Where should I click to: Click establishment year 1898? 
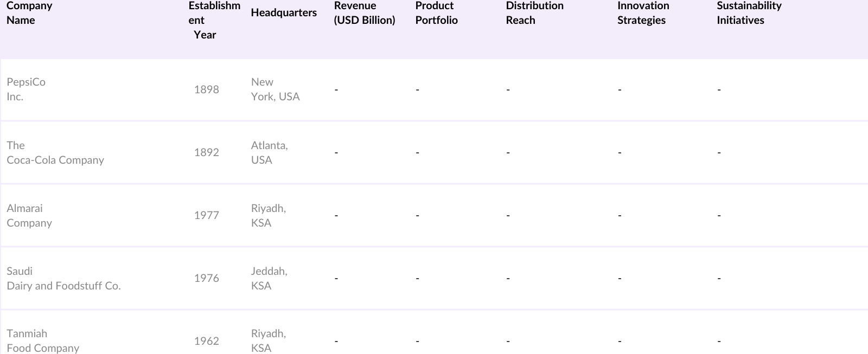[207, 89]
